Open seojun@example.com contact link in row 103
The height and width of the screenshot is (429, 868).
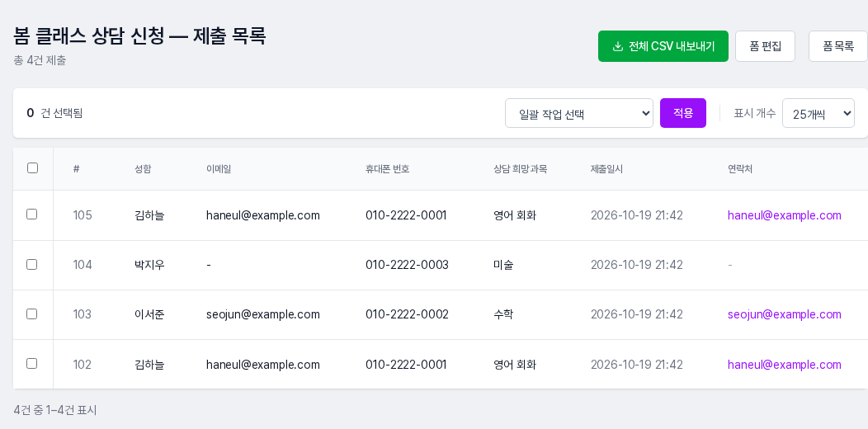coord(785,314)
